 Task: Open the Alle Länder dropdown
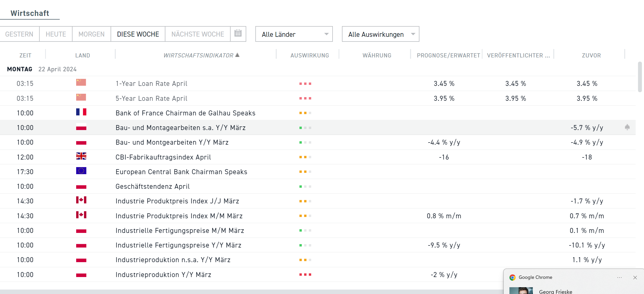click(294, 34)
